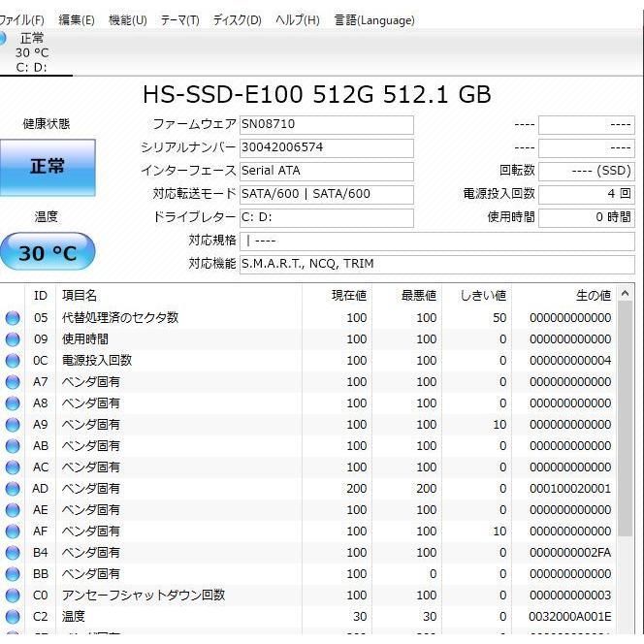Click the status icon for ID A9
The image size is (644, 644).
(x=13, y=425)
